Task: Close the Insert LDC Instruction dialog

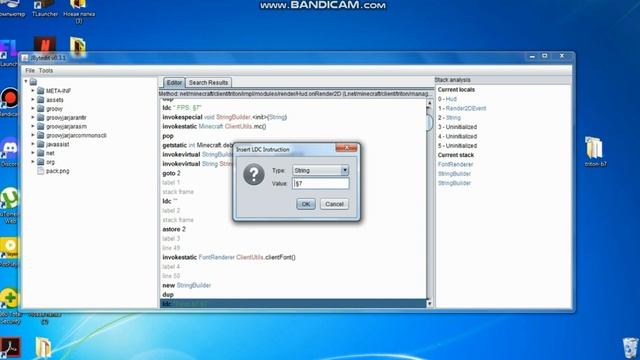Action: [x=346, y=148]
